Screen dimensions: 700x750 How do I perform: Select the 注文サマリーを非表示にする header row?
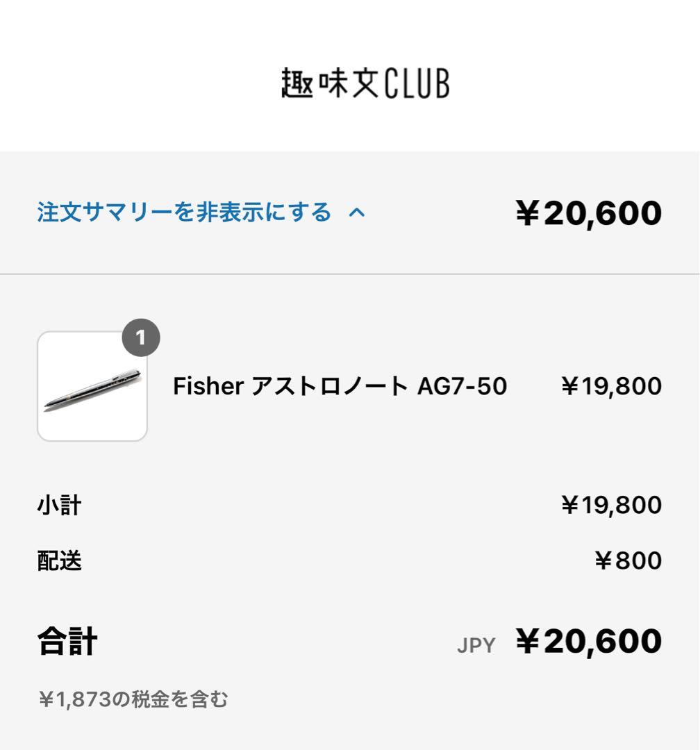point(200,213)
